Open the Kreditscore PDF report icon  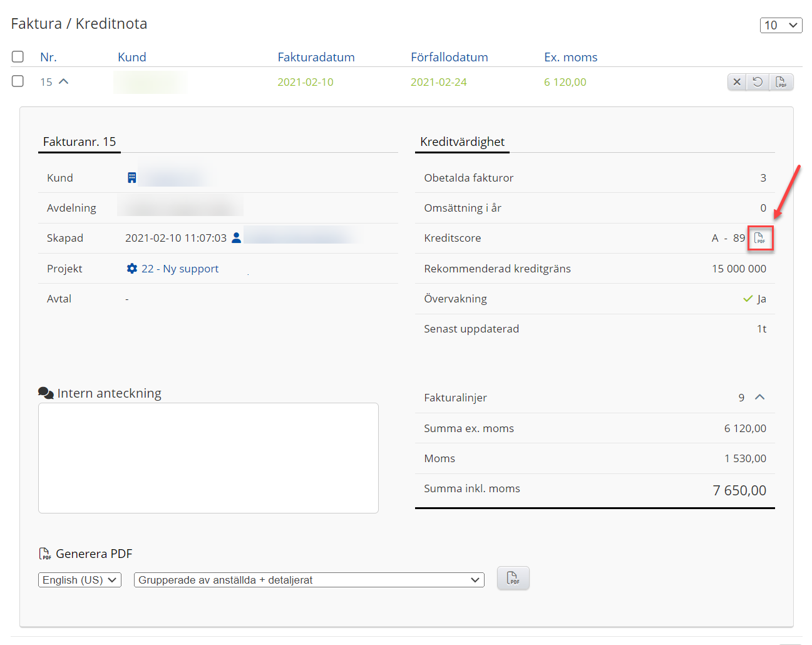(760, 239)
